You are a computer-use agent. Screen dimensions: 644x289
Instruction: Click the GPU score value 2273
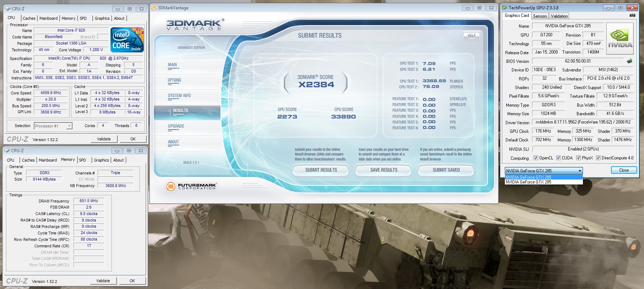[287, 117]
